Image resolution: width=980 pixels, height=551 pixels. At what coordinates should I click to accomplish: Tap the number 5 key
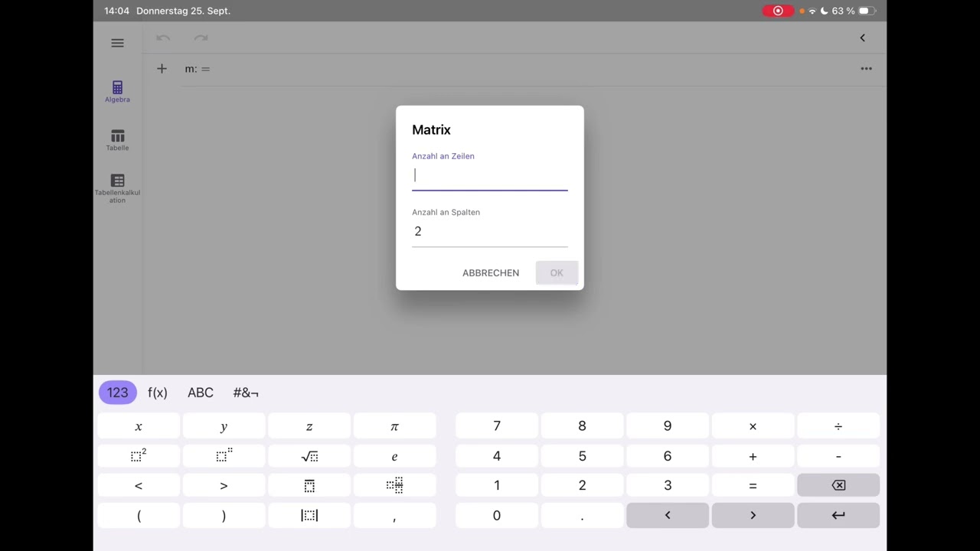(x=582, y=456)
